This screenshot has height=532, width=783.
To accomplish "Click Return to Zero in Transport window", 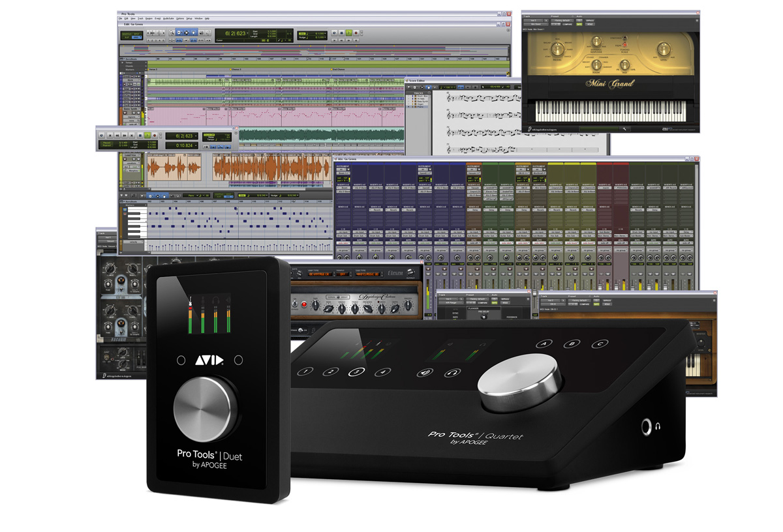I will (110, 135).
